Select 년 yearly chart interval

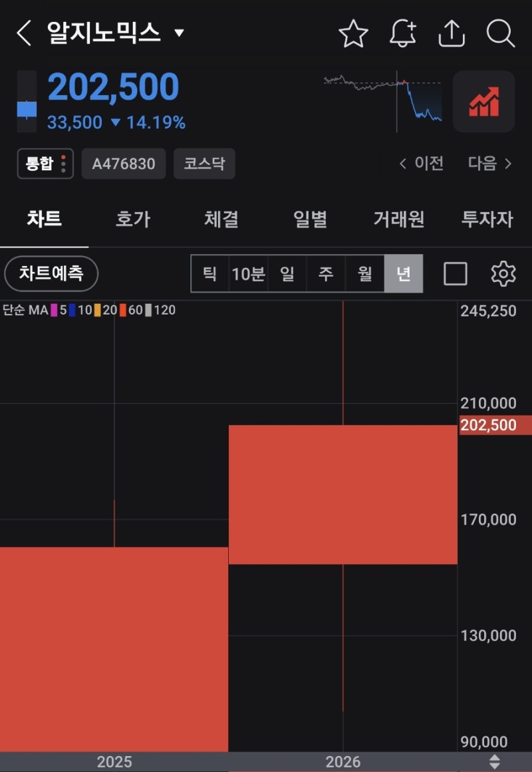(404, 274)
